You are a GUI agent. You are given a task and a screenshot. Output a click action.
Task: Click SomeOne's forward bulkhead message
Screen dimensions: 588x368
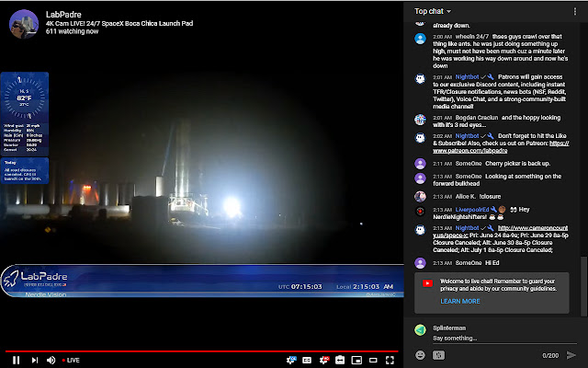497,180
